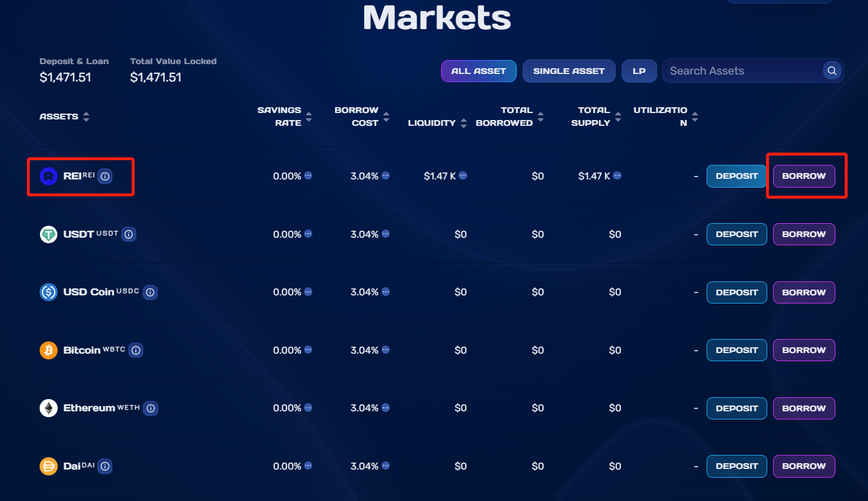
Task: Show Ethereum borrow cost details dot
Action: 386,407
